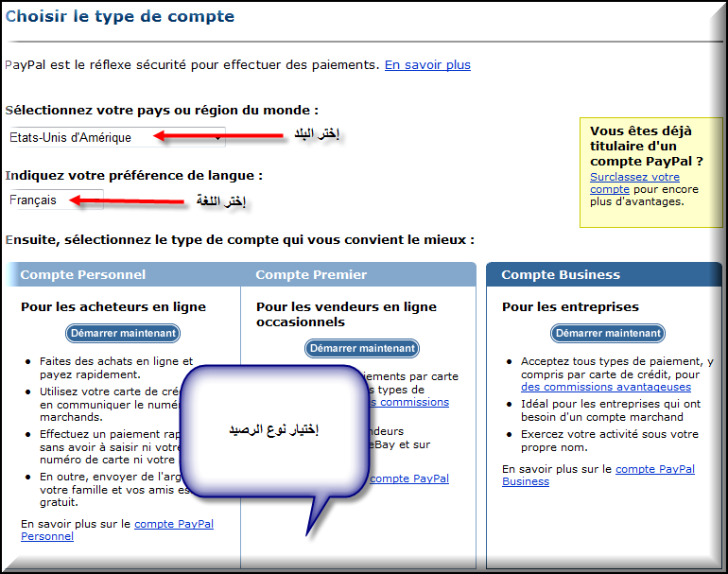Follow the 'Surclassez votre compte' link
Viewport: 728px width, 574px height.
(634, 183)
